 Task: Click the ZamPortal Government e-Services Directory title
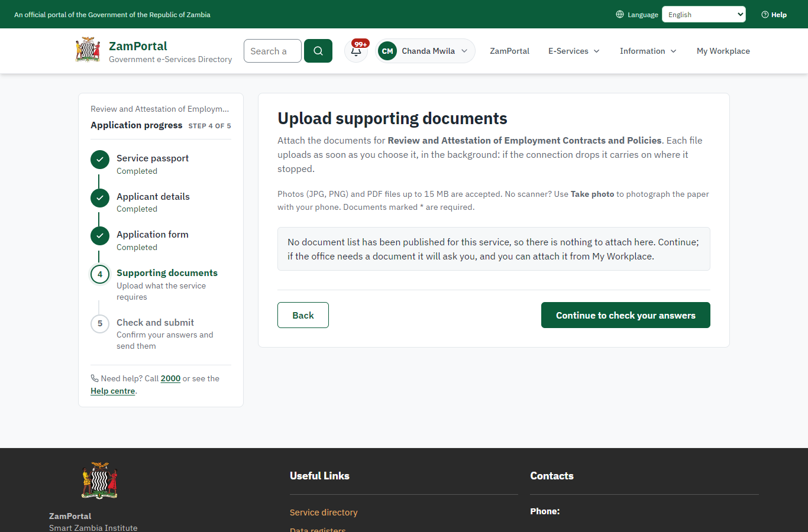pyautogui.click(x=170, y=51)
